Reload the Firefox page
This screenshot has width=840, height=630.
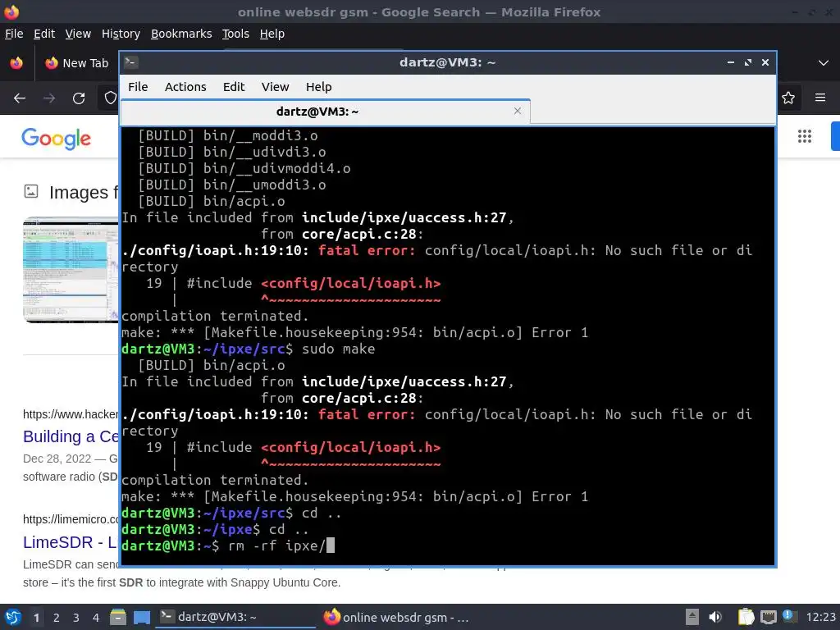pos(79,98)
